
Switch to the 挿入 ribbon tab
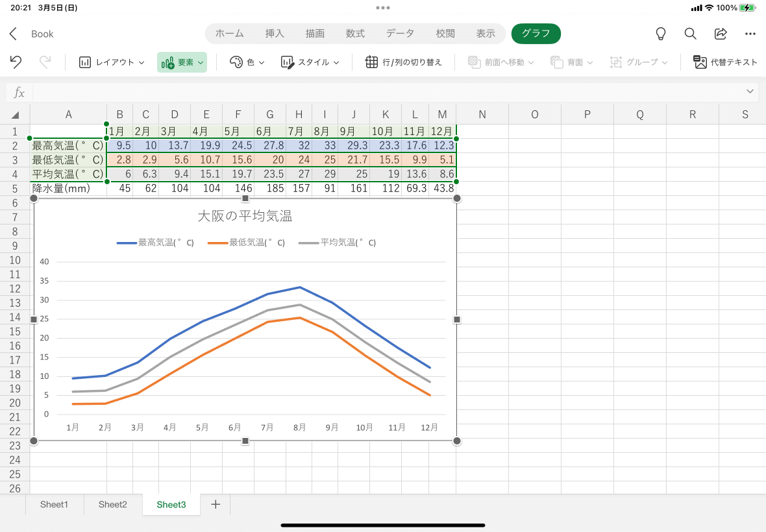click(275, 34)
